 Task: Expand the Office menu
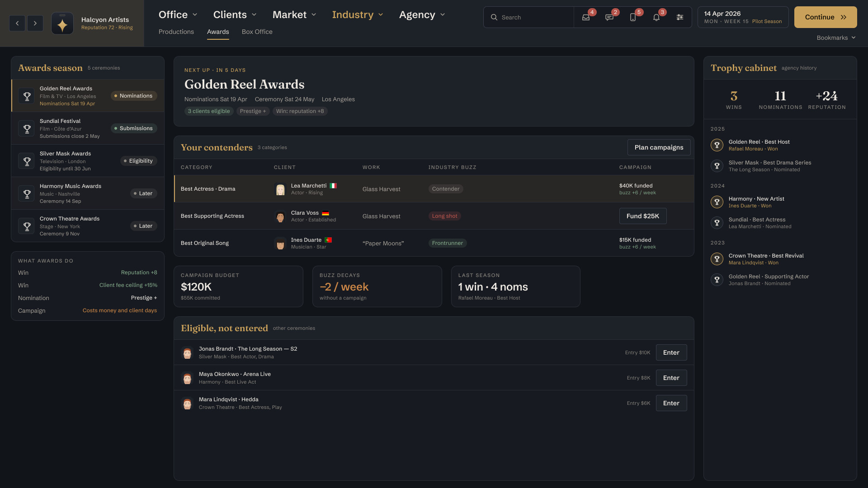tap(178, 15)
